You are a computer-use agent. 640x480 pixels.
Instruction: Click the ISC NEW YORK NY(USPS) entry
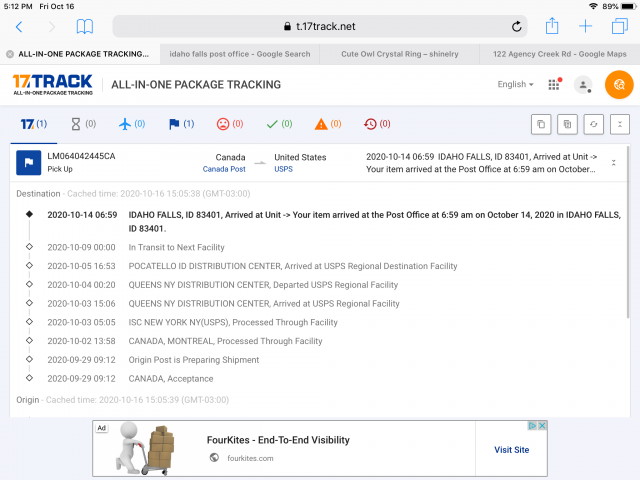(x=233, y=322)
